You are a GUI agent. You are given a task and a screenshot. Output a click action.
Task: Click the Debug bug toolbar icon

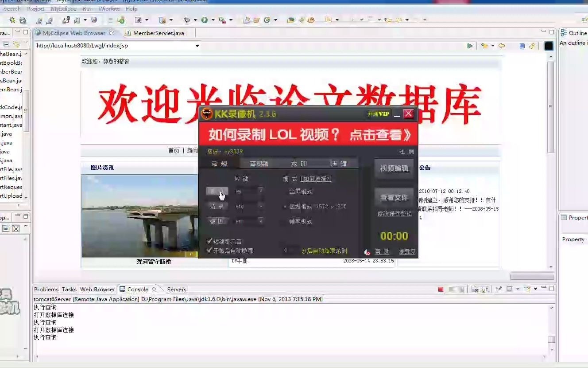(x=187, y=20)
